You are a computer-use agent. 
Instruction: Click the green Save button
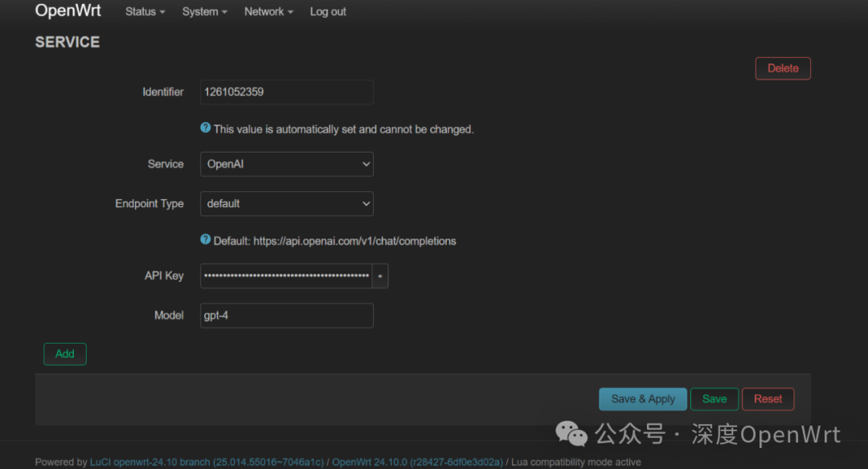coord(714,399)
